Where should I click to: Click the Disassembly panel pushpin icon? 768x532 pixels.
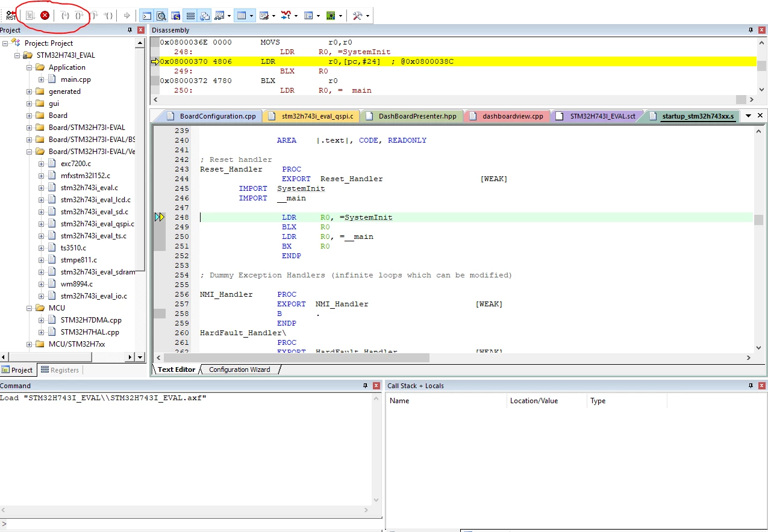[751, 30]
